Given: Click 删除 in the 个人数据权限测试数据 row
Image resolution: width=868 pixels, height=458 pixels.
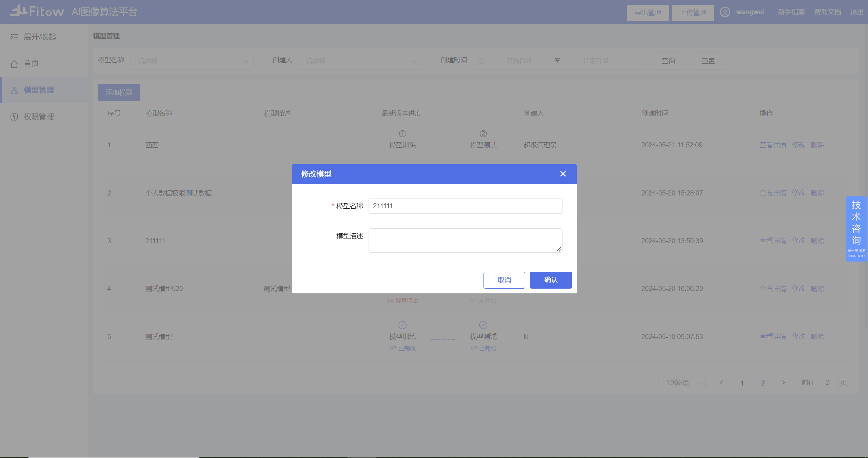Looking at the screenshot, I should 817,193.
